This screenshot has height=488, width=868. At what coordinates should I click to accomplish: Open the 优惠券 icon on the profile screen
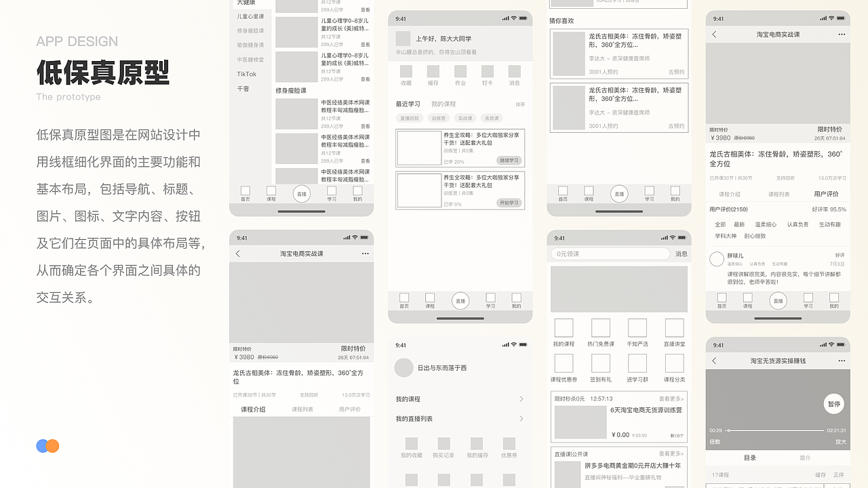pyautogui.click(x=509, y=444)
